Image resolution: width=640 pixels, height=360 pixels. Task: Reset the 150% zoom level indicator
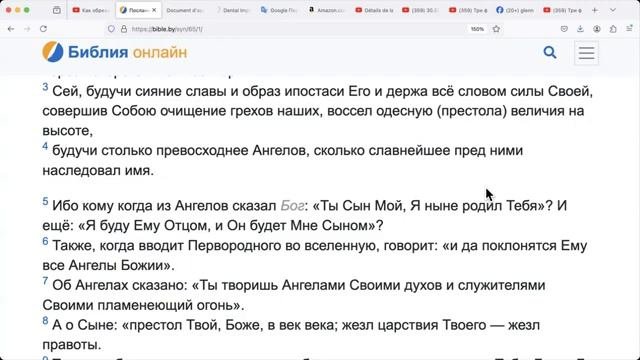477,29
